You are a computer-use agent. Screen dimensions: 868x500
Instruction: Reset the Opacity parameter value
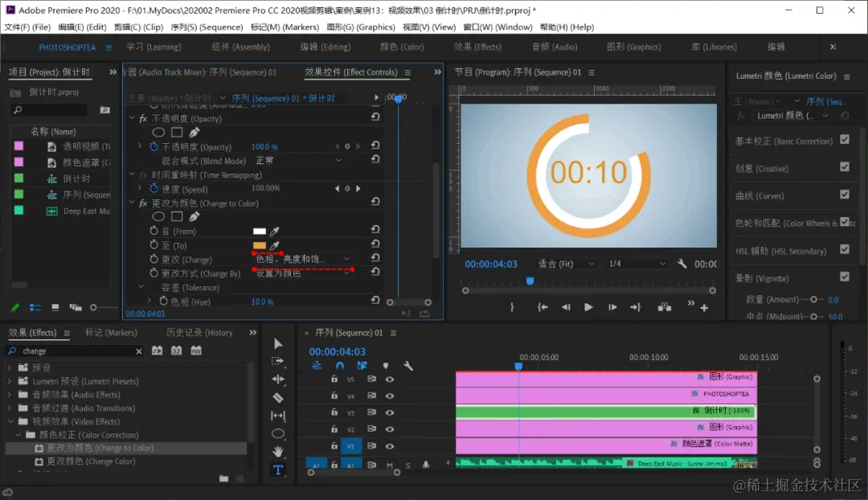pos(375,145)
